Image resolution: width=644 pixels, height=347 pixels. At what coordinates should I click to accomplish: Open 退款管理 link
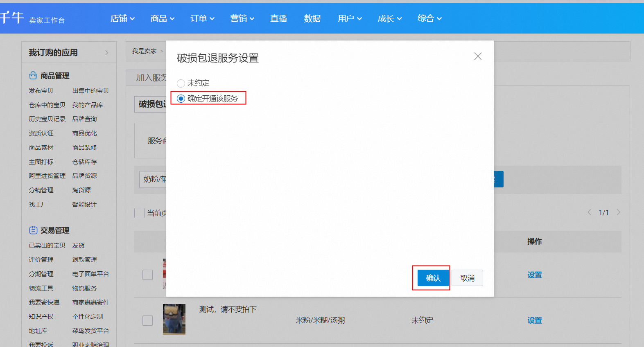pos(84,260)
